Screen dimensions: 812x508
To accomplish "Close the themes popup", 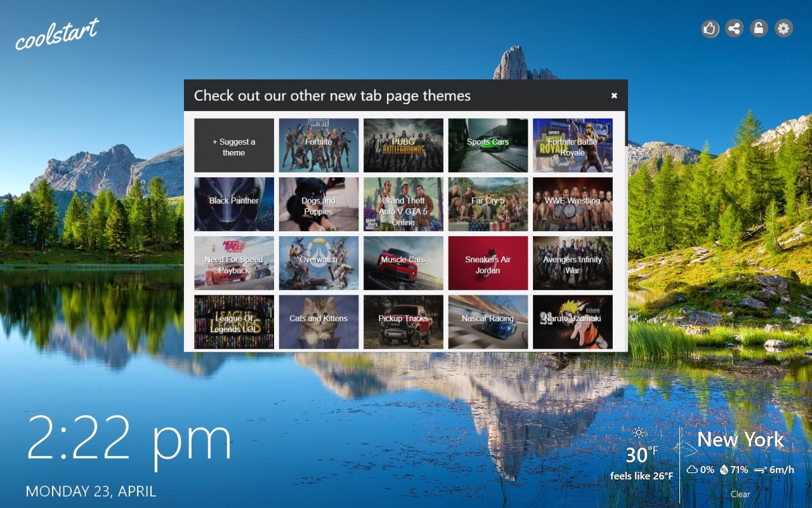I will pyautogui.click(x=614, y=96).
